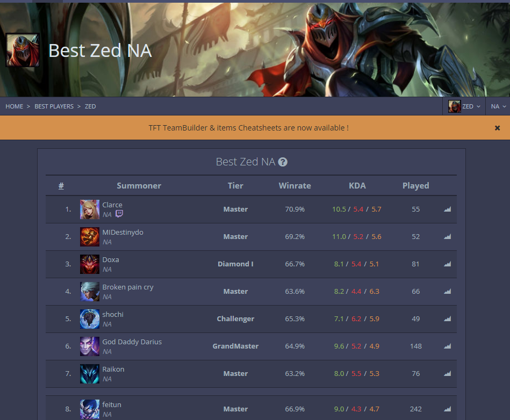Click the Zed champion portrait in the banner
This screenshot has height=420, width=510.
(23, 50)
